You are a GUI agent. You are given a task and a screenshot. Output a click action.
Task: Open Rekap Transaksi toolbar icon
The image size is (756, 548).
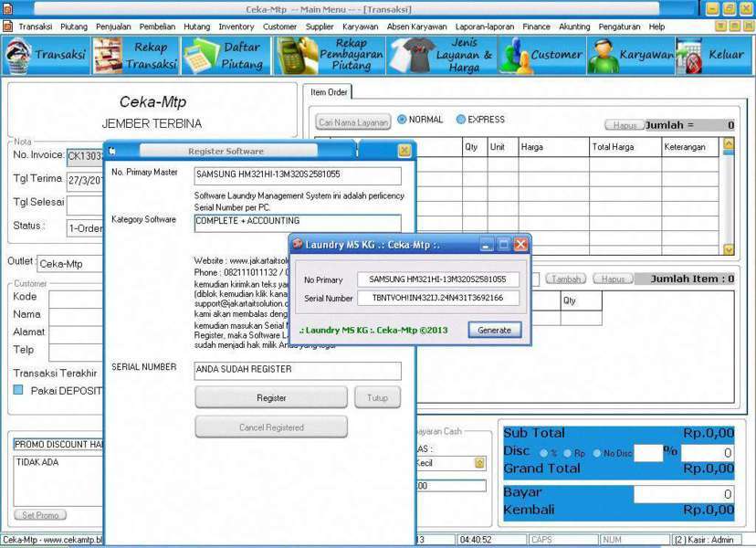pyautogui.click(x=136, y=56)
